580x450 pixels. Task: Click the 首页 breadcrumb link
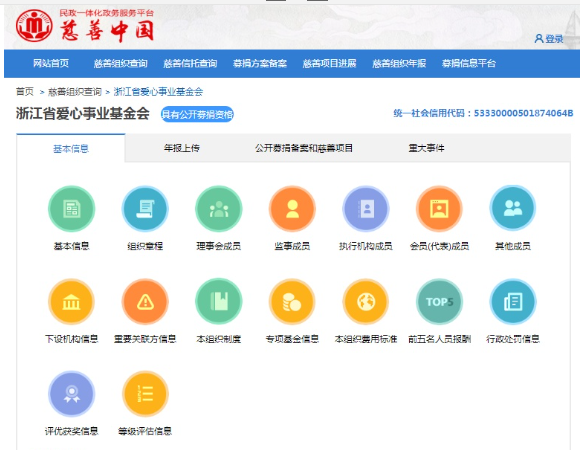[x=25, y=91]
